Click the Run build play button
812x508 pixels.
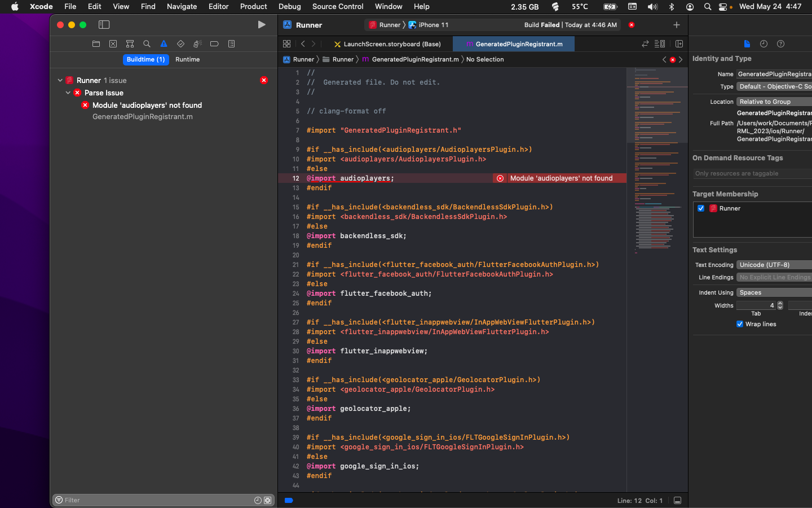(x=261, y=25)
